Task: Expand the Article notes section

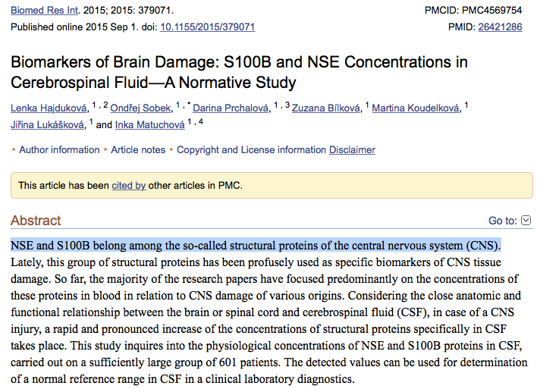Action: [138, 150]
